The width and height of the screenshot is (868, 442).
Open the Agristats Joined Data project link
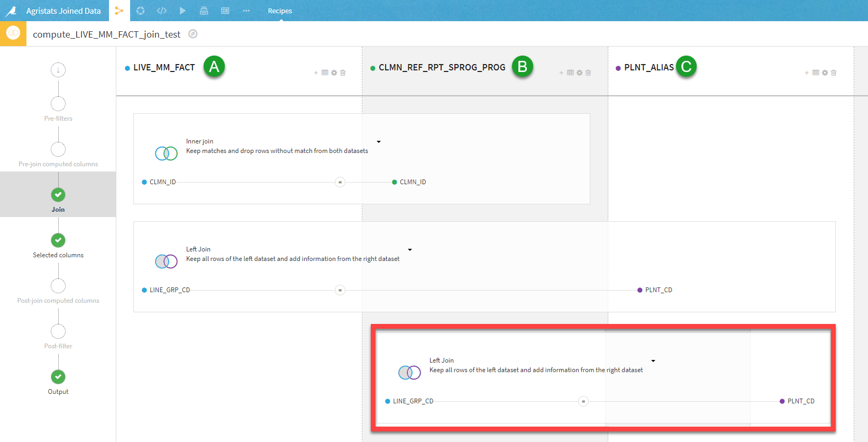click(63, 11)
